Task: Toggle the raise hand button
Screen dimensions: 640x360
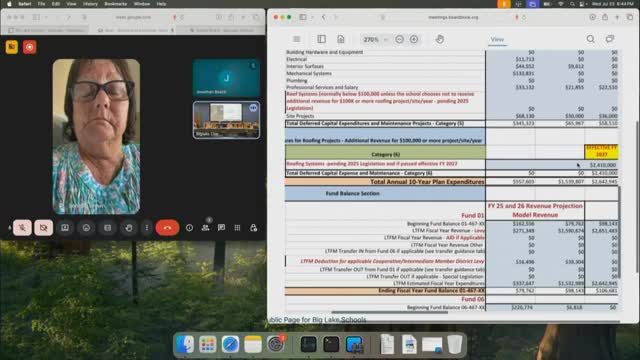Action: [129, 228]
